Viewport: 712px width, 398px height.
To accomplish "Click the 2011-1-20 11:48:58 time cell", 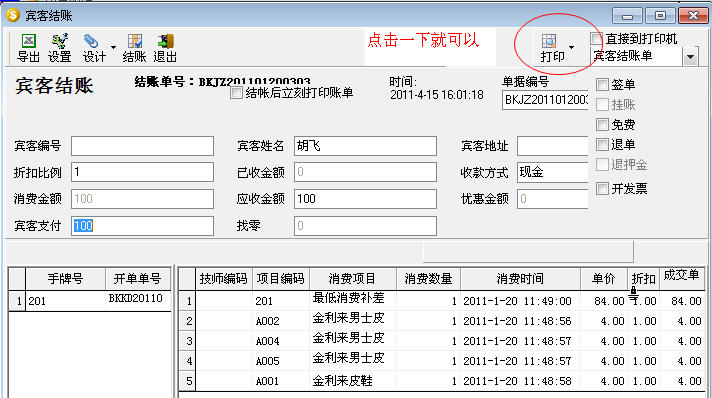I will [520, 381].
